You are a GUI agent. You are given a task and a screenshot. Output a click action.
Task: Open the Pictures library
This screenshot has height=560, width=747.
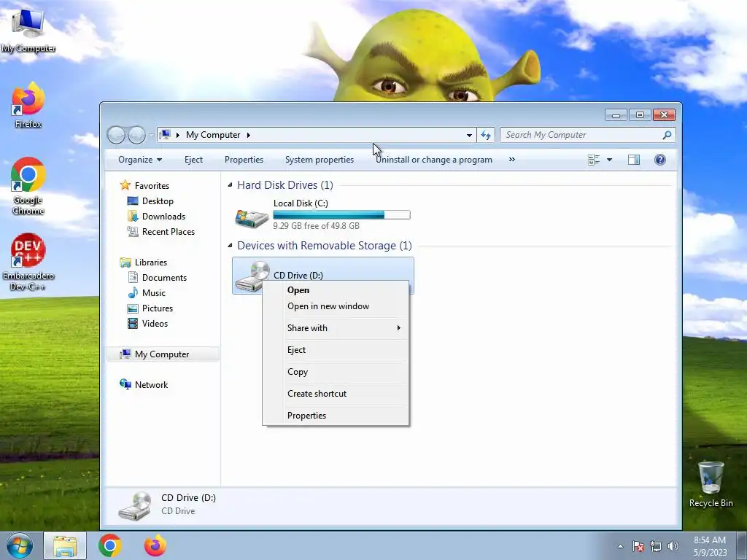pyautogui.click(x=158, y=308)
